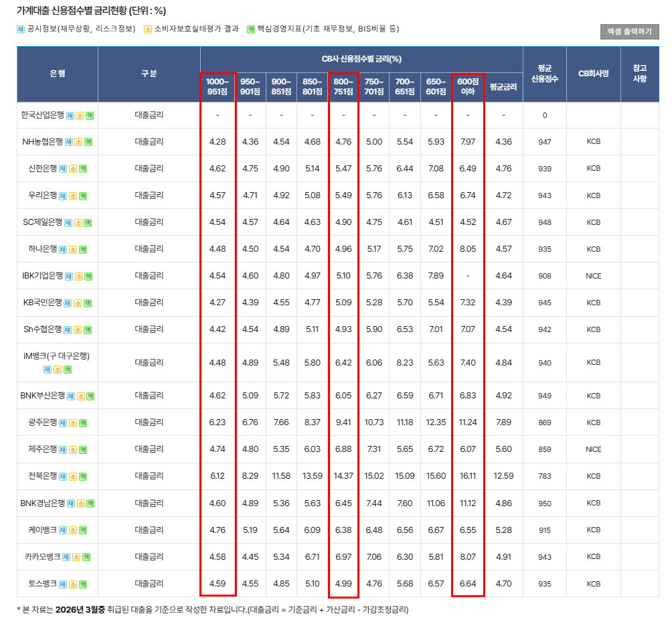Select the 광주은행 bank name
Viewport: 672px width, 620px height.
tap(42, 422)
